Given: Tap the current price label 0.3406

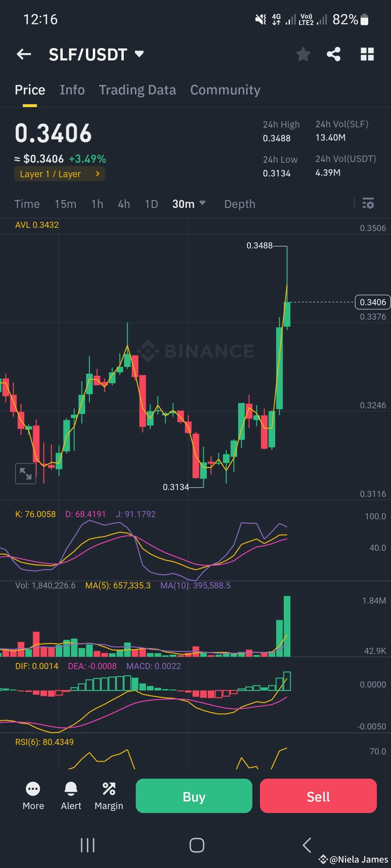Looking at the screenshot, I should (373, 302).
